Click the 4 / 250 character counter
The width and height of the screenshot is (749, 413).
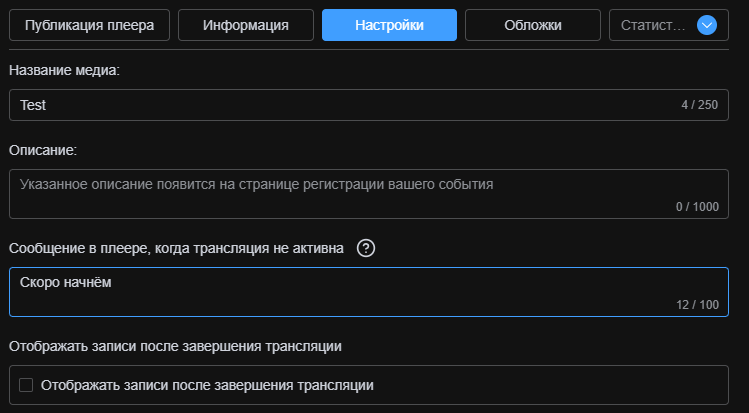tap(699, 105)
